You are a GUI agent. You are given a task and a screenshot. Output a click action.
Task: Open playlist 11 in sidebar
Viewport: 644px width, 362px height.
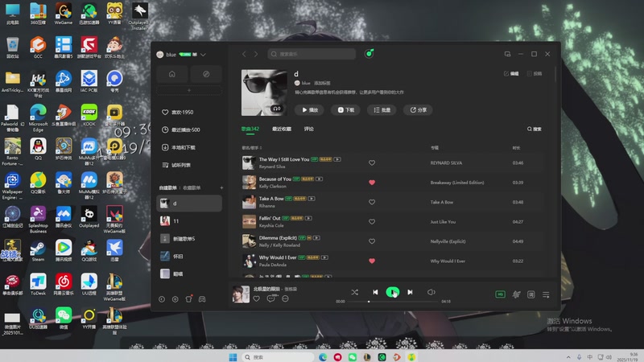tap(189, 220)
